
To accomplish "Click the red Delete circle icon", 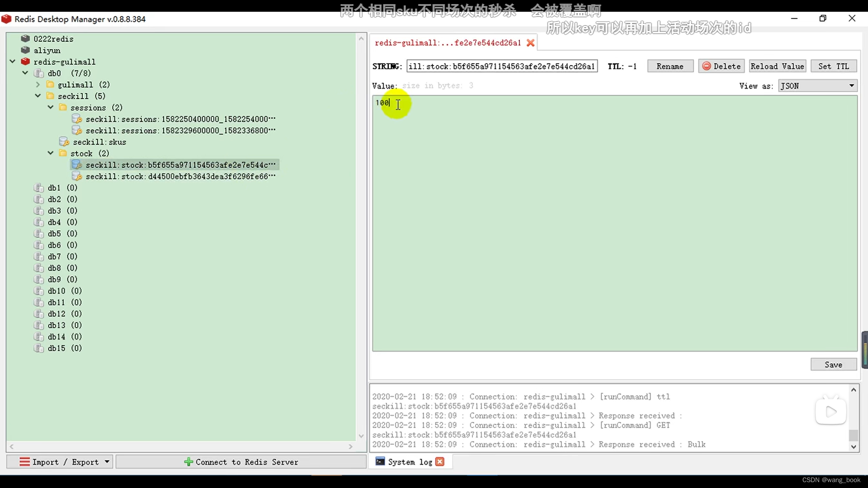I will click(706, 66).
